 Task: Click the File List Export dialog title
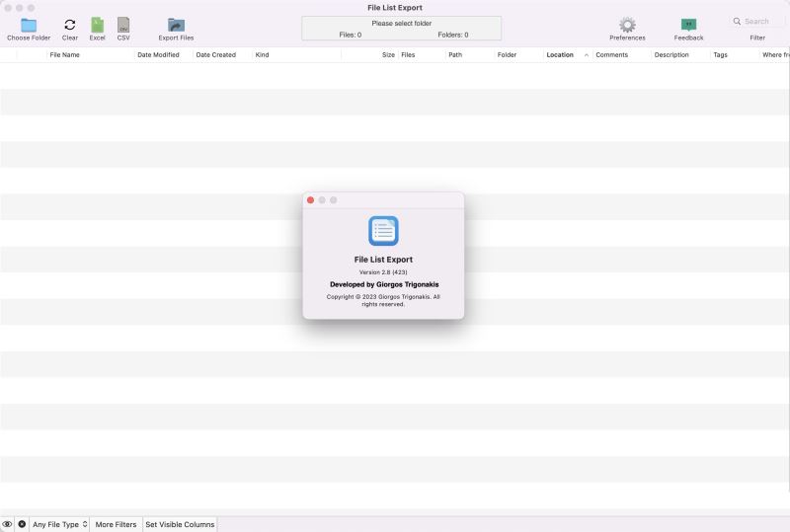pyautogui.click(x=383, y=260)
